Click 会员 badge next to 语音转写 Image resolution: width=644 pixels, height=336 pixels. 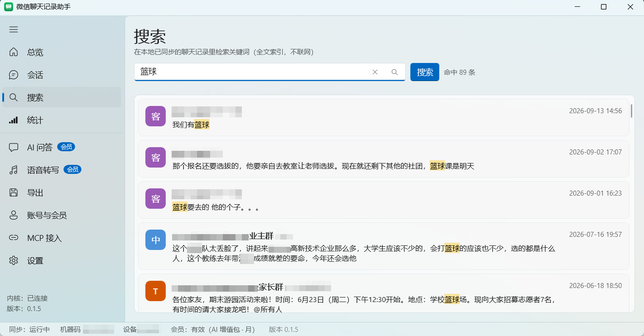(72, 169)
